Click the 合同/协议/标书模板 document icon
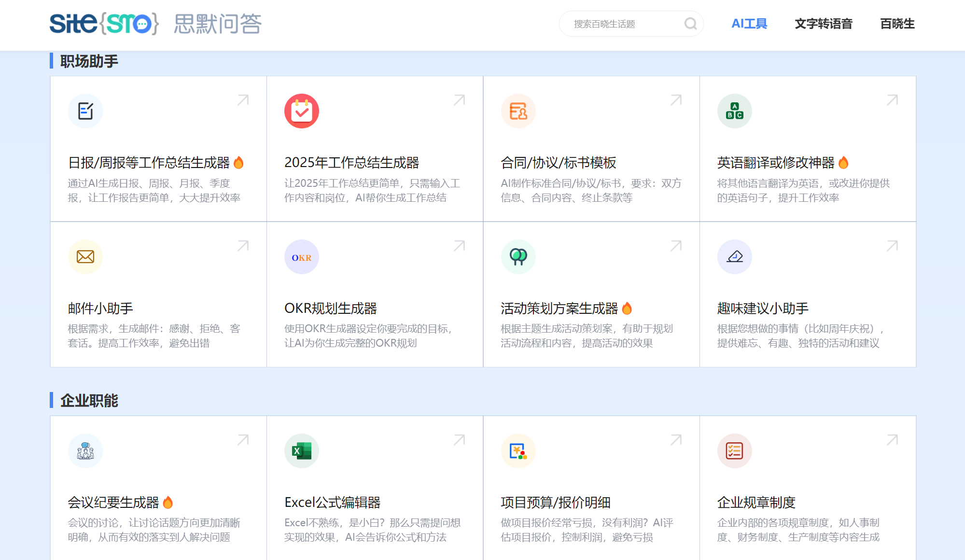 (518, 111)
